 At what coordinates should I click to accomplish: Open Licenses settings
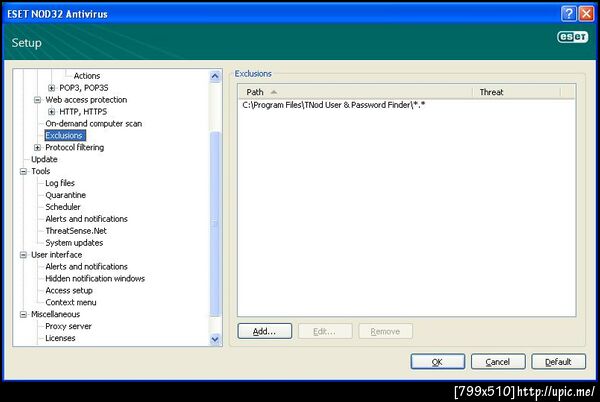point(60,338)
